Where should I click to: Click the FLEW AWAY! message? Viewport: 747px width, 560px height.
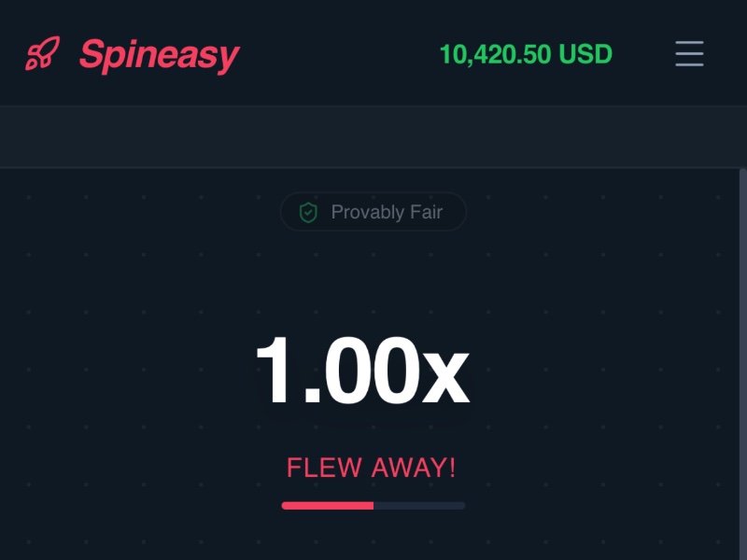tap(372, 467)
